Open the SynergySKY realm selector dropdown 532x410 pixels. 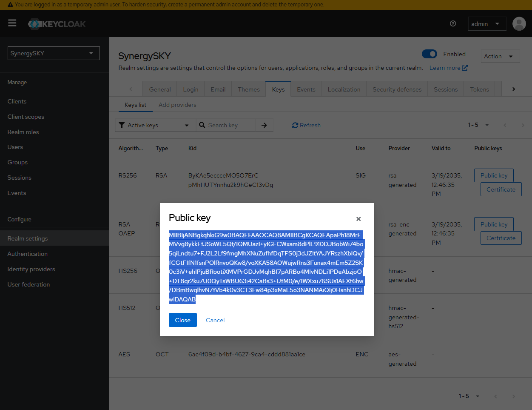(54, 53)
